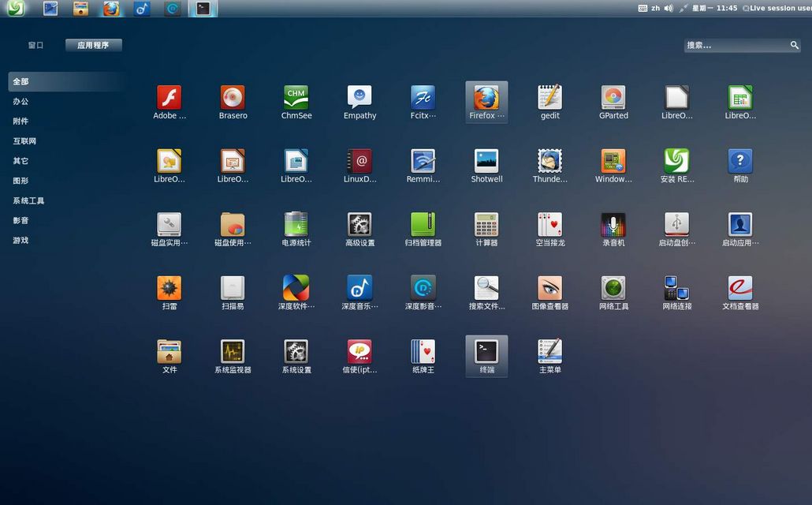Viewport: 812px width, 505px height.
Task: Select the 游戏 category in sidebar
Action: pos(20,241)
